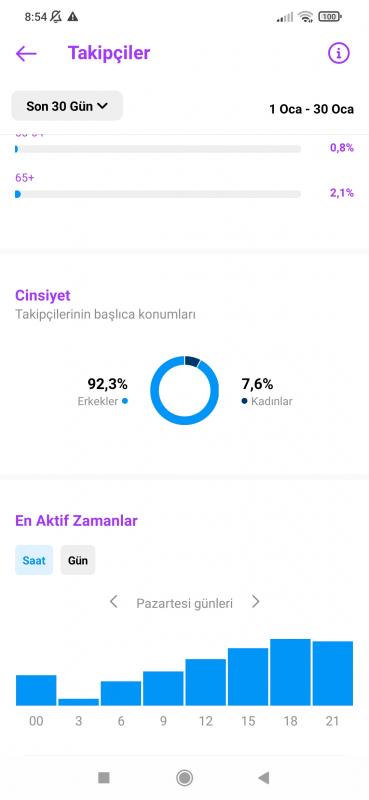Tap the Kadınlar legend label
369x800 pixels.
pyautogui.click(x=272, y=401)
